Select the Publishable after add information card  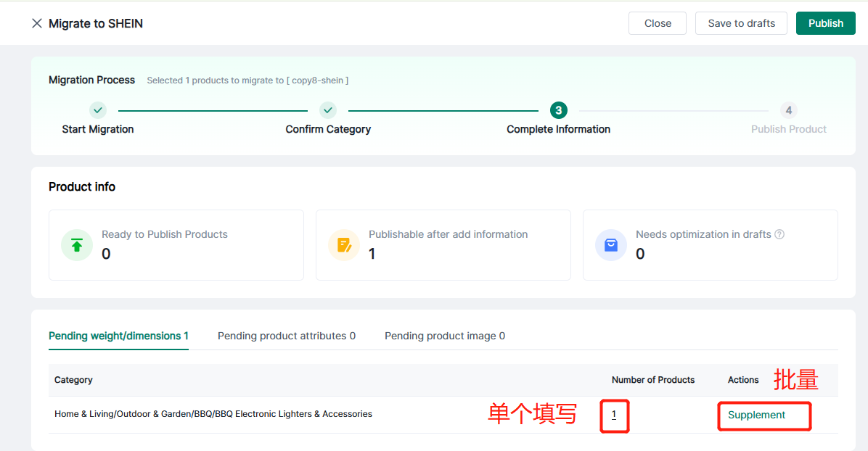[443, 245]
